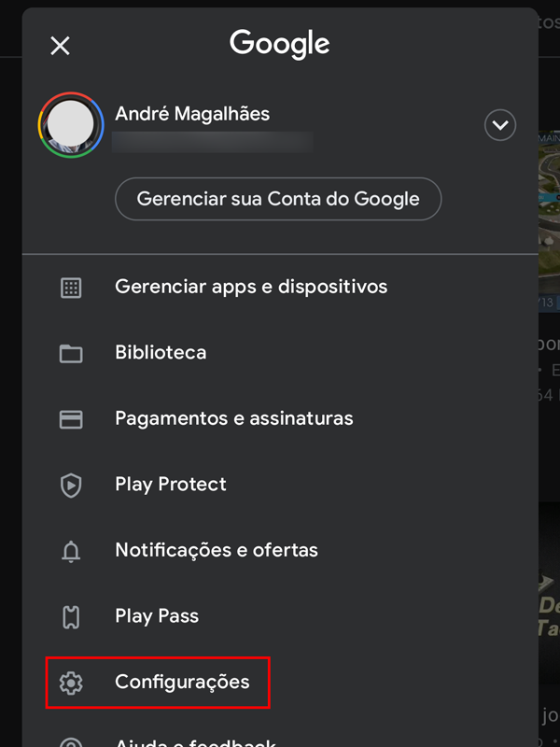
Task: Click the Play Protect shield icon
Action: point(71,486)
